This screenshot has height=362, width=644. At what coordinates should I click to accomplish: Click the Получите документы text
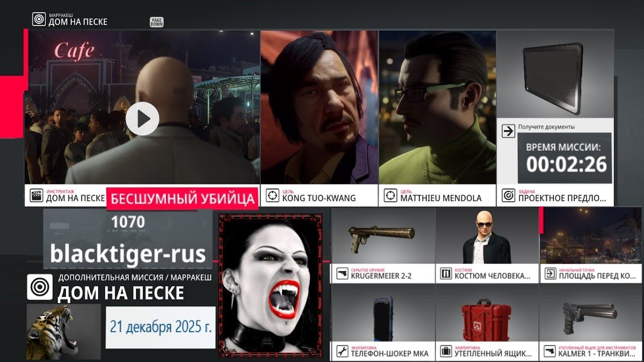coord(546,127)
